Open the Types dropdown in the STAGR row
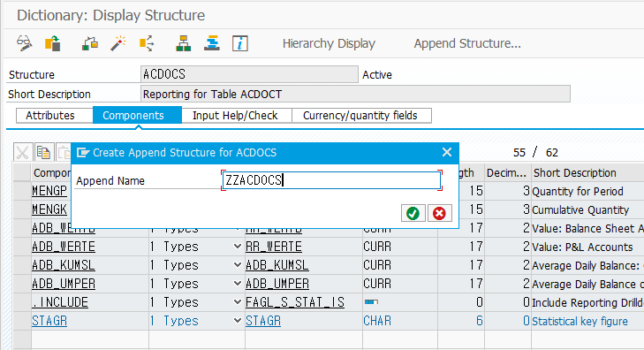The height and width of the screenshot is (350, 644). point(237,321)
